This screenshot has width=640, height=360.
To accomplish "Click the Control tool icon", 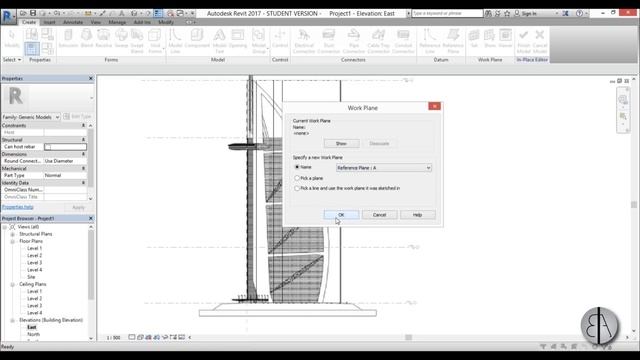I will [x=280, y=39].
